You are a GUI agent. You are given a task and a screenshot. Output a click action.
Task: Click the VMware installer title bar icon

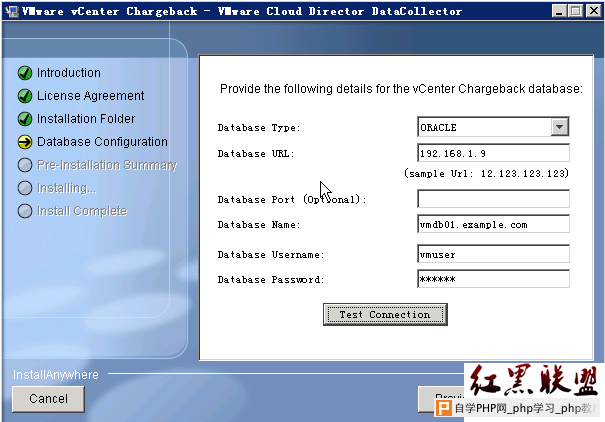click(12, 11)
